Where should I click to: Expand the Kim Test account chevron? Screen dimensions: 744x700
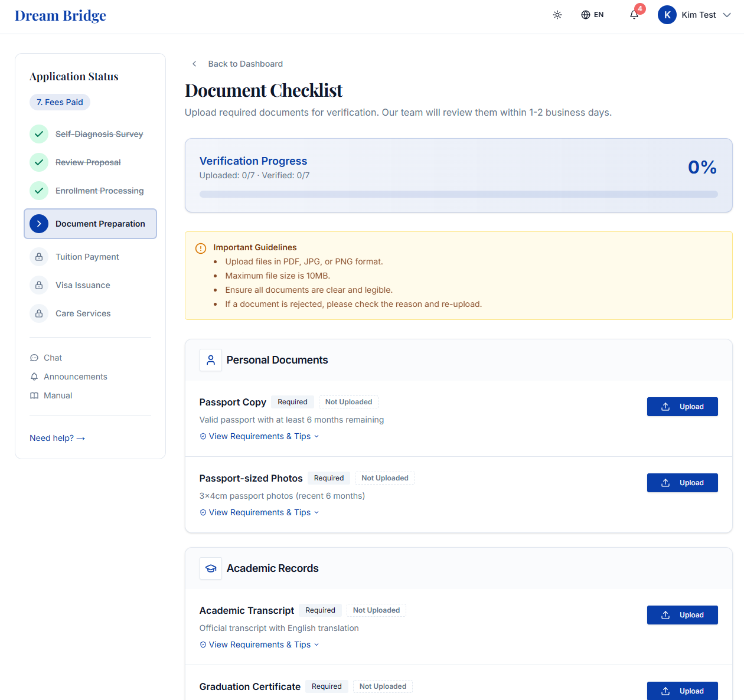727,15
